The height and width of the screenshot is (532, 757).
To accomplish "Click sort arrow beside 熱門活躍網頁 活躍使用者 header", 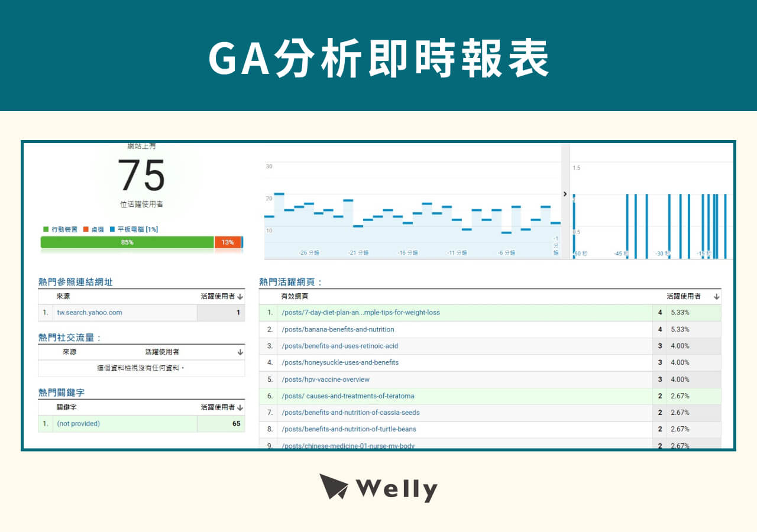I will [x=716, y=296].
